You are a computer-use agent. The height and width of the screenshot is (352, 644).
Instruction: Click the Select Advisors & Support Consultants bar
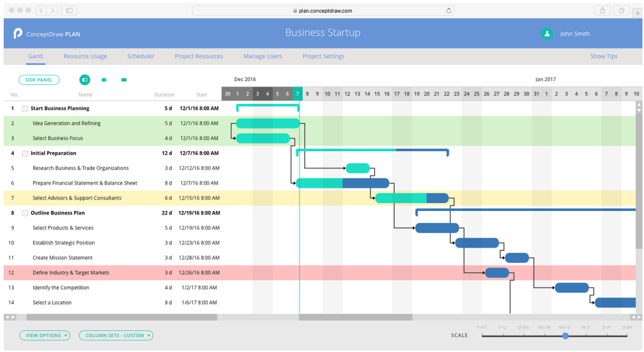pyautogui.click(x=412, y=198)
